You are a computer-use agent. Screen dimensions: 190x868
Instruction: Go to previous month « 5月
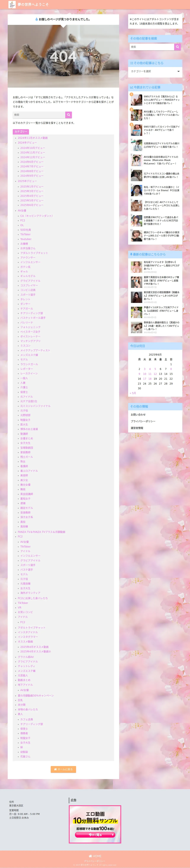click(133, 393)
